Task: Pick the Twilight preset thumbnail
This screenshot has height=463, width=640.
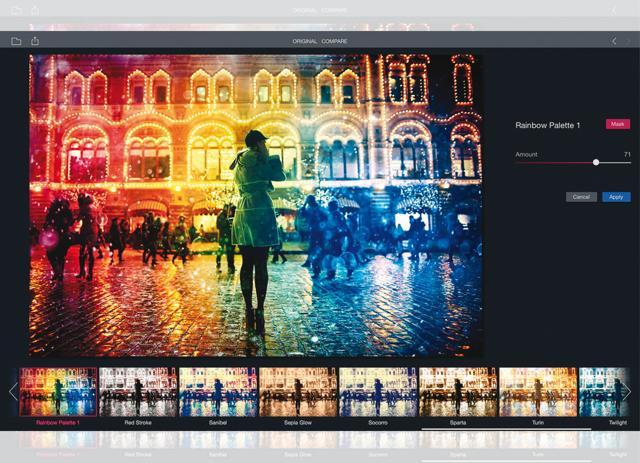Action: [604, 392]
